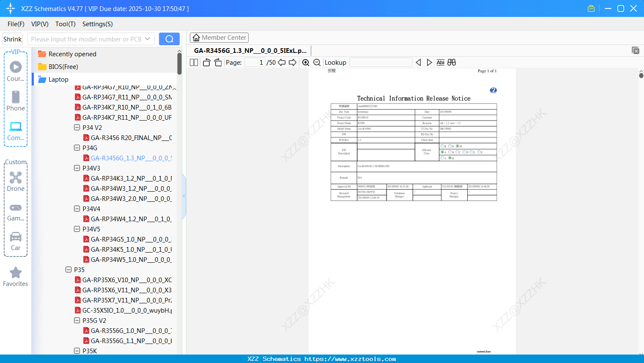Select the D radio button in Effected Class
This screenshot has height=363, width=644.
pos(464,152)
